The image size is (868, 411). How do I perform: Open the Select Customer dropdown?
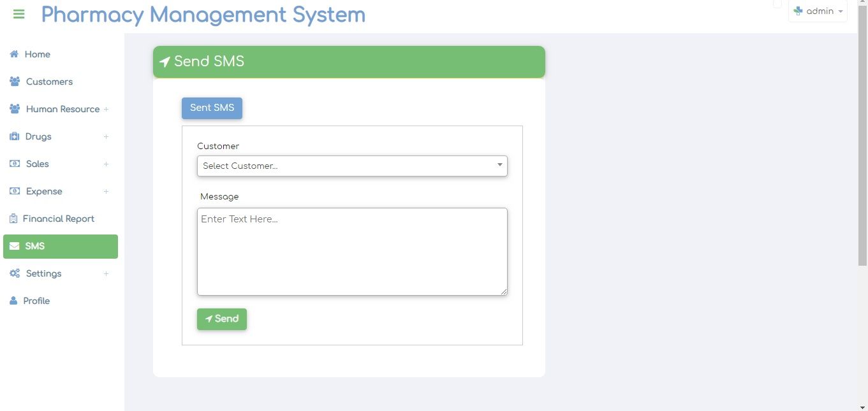tap(352, 166)
